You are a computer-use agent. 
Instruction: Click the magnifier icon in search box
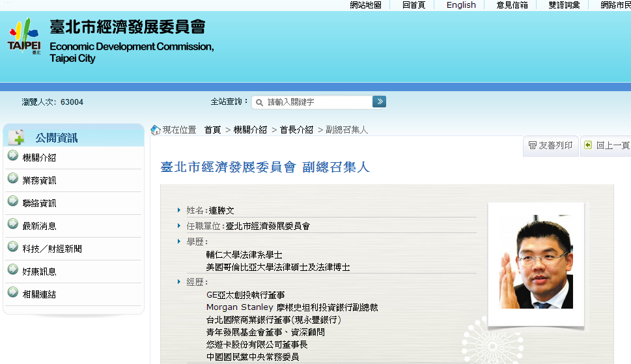tap(260, 103)
